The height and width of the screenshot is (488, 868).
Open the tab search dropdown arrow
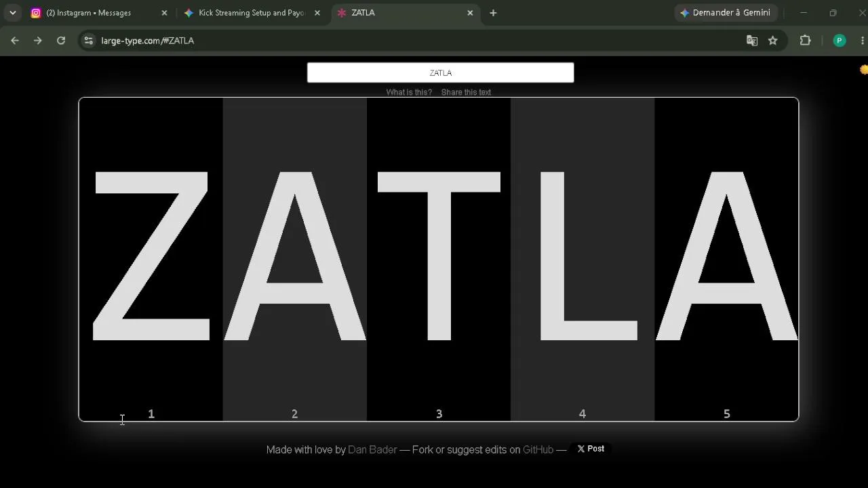12,13
